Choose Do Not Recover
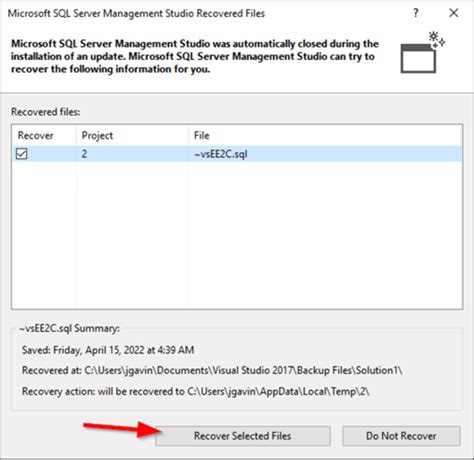The width and height of the screenshot is (474, 460). coord(401,436)
